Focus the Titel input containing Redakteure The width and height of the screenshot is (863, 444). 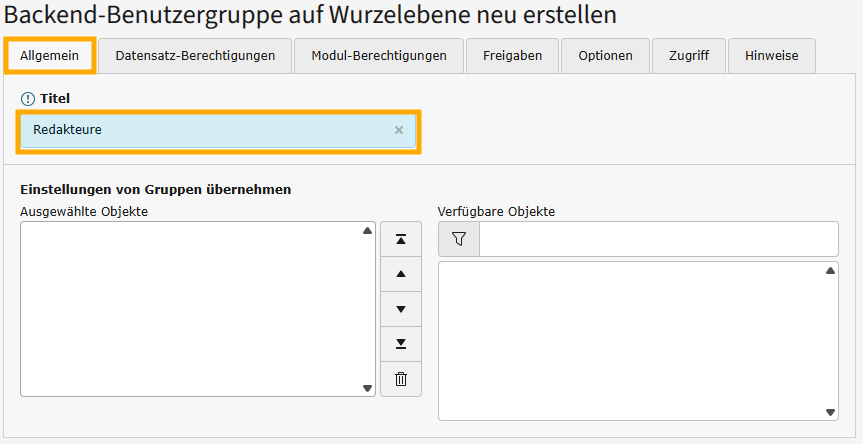(200, 130)
